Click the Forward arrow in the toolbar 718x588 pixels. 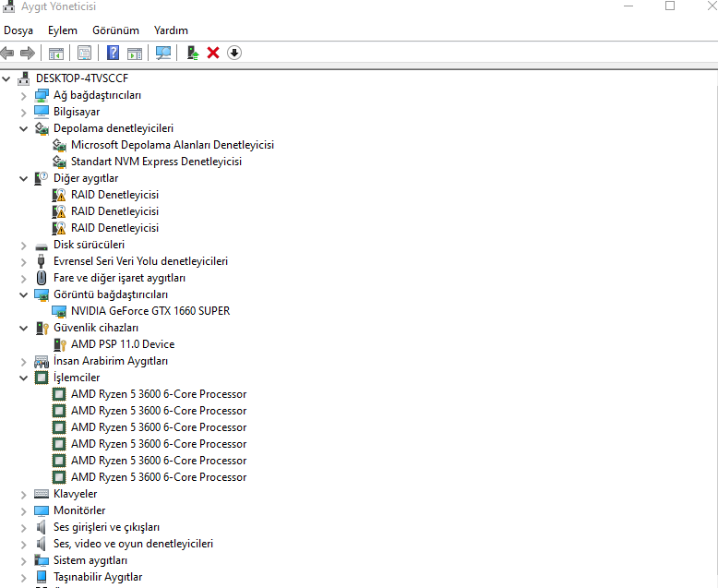tap(28, 54)
